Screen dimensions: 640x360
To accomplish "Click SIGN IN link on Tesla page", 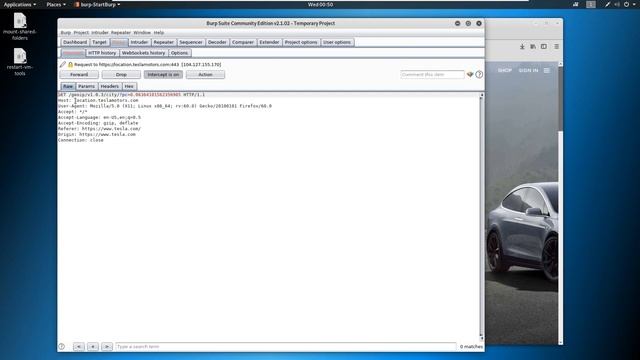I will coord(528,71).
